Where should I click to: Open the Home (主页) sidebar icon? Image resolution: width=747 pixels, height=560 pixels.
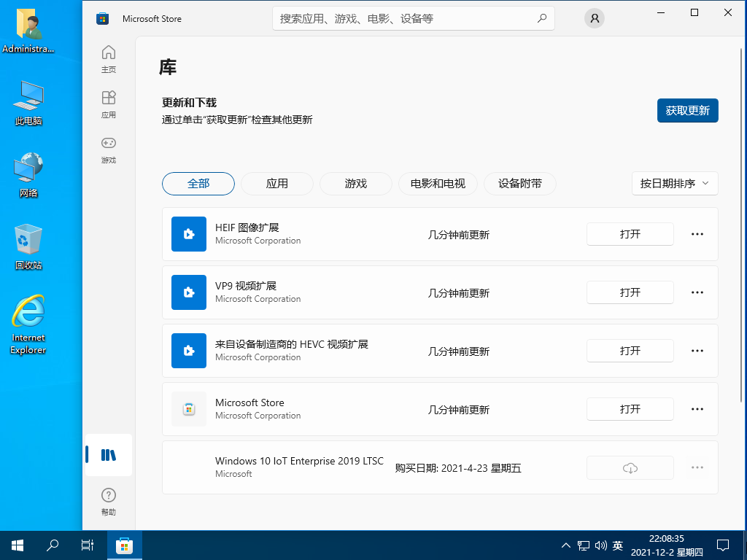pyautogui.click(x=109, y=59)
